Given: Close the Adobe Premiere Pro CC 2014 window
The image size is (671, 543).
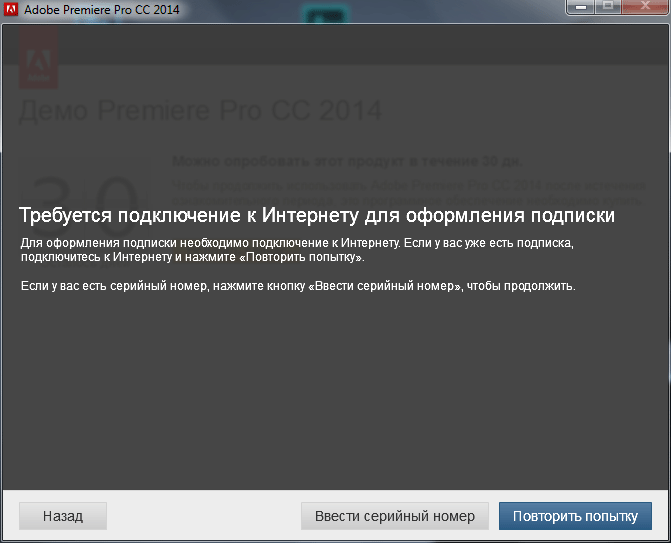Looking at the screenshot, I should click(x=645, y=7).
